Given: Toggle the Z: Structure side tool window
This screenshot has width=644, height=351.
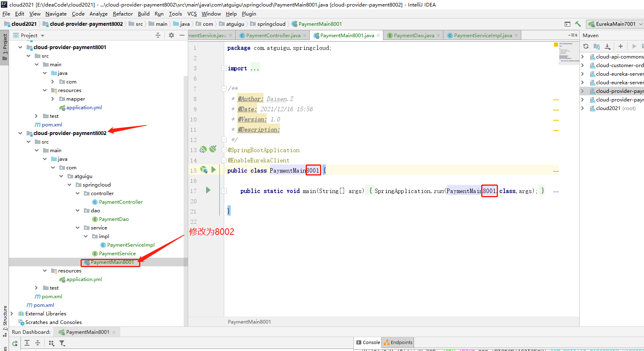Looking at the screenshot, I should coord(5,320).
